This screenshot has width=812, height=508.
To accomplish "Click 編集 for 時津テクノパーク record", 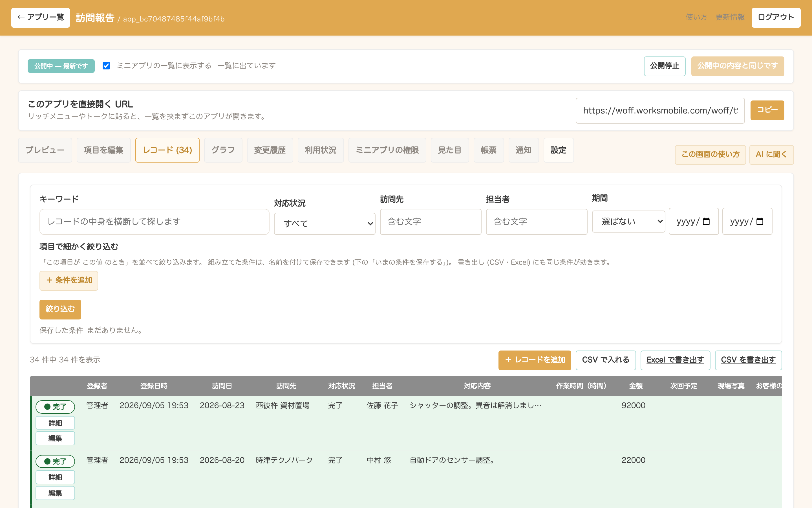I will [55, 493].
